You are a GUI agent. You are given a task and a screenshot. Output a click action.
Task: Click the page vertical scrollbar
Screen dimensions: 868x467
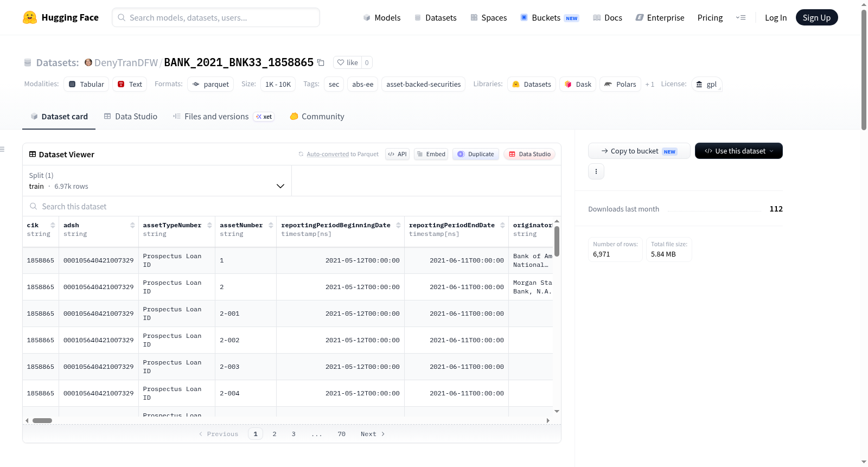pyautogui.click(x=864, y=69)
